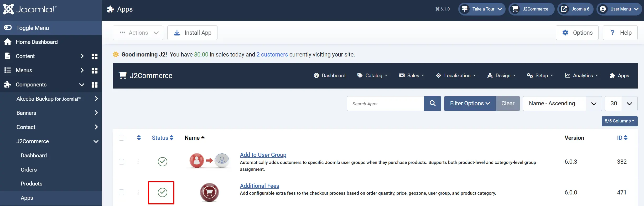Viewport: 644px width, 206px height.
Task: Click the Add to User Group drag handle
Action: [x=138, y=162]
